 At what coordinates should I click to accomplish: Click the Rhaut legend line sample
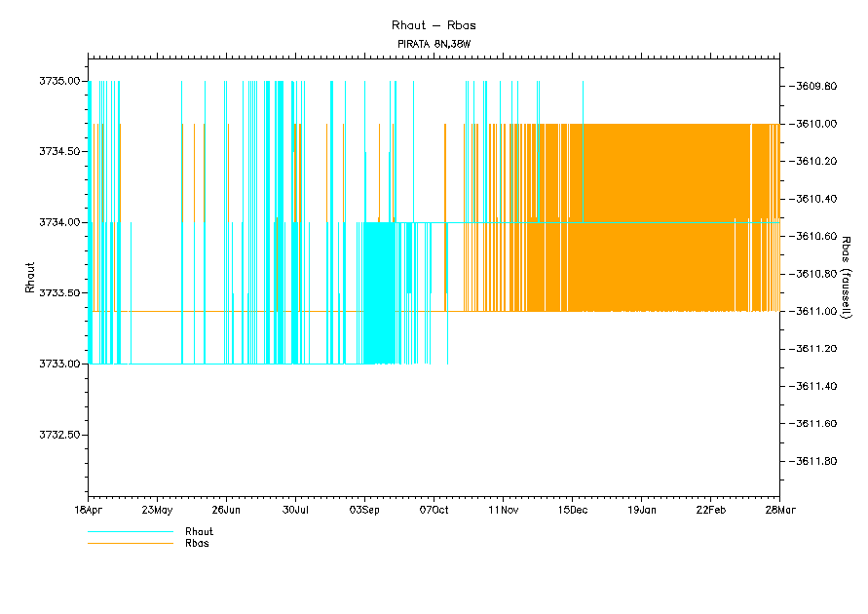[130, 532]
